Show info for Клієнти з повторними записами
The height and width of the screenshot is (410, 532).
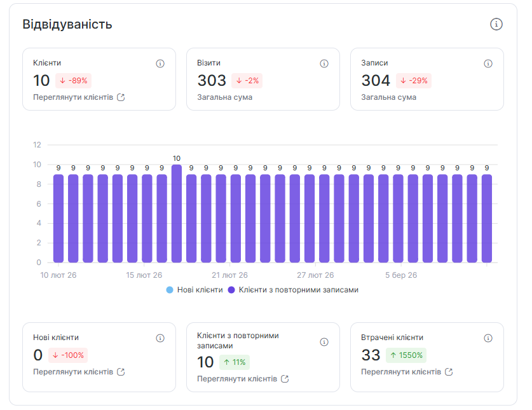pos(324,342)
